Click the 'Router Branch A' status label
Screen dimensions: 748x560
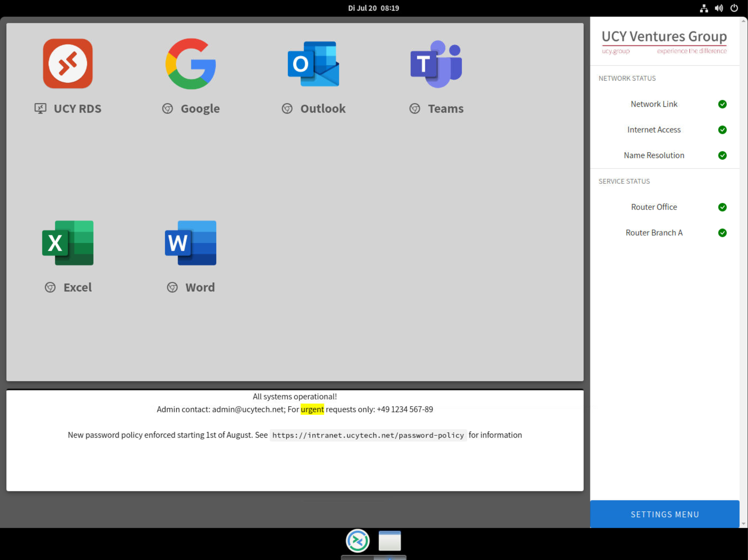654,233
